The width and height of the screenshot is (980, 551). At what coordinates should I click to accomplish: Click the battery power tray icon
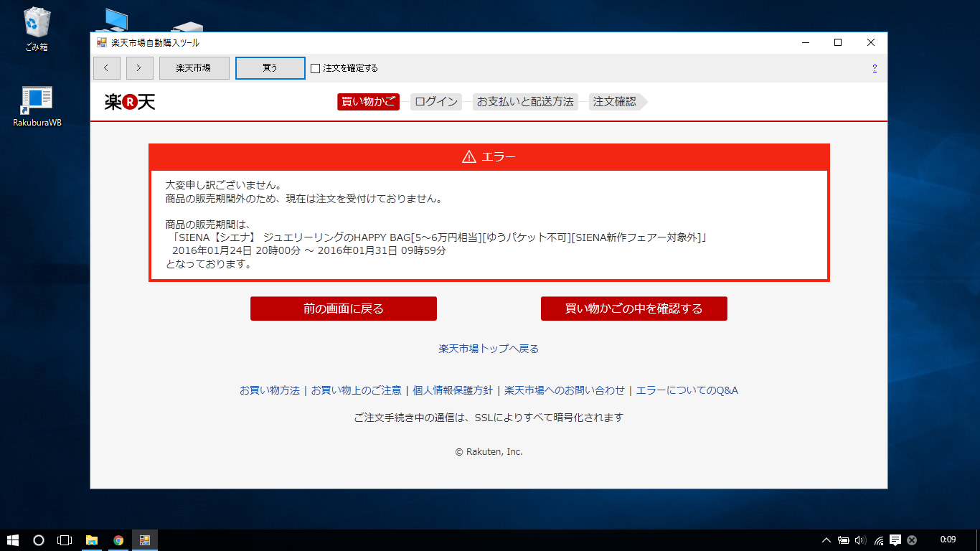click(844, 540)
